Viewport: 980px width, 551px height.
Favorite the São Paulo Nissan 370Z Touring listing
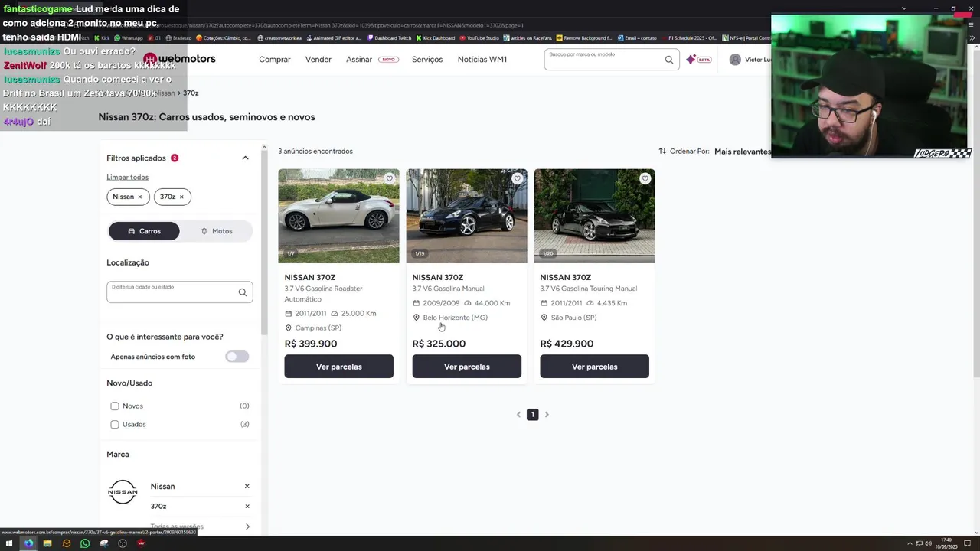tap(645, 178)
